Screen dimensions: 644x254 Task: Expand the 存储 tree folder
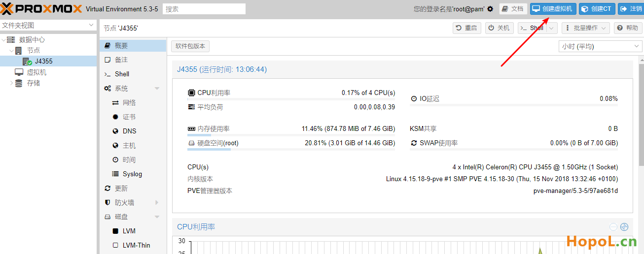(x=12, y=83)
